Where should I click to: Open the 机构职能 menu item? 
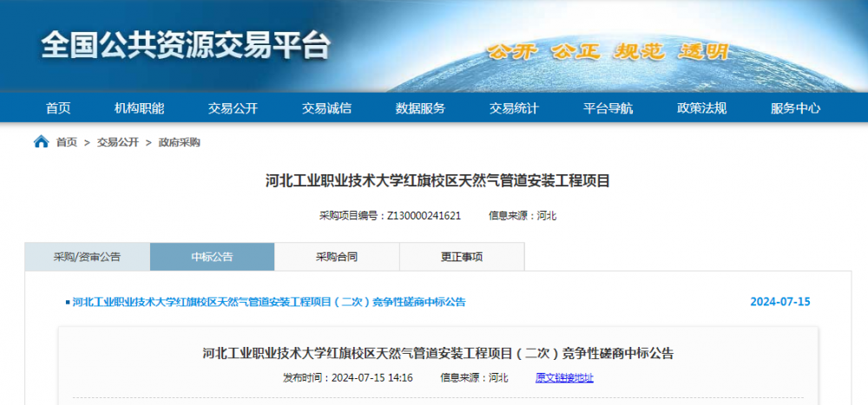pos(140,108)
